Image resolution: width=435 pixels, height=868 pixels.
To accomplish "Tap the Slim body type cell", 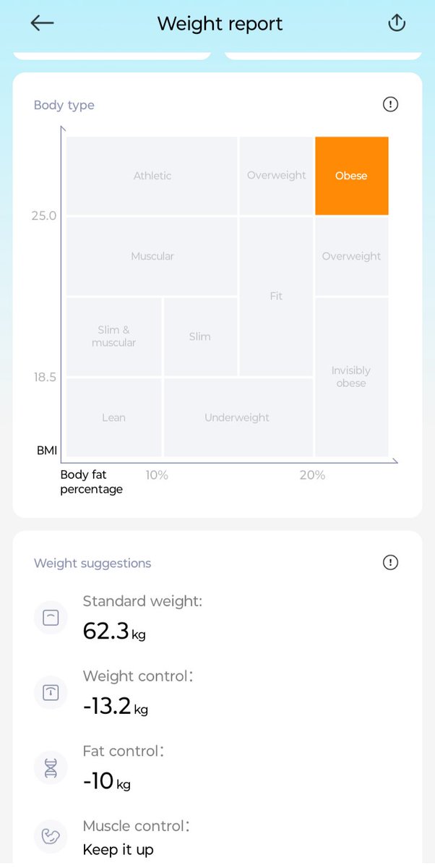I will (x=200, y=336).
